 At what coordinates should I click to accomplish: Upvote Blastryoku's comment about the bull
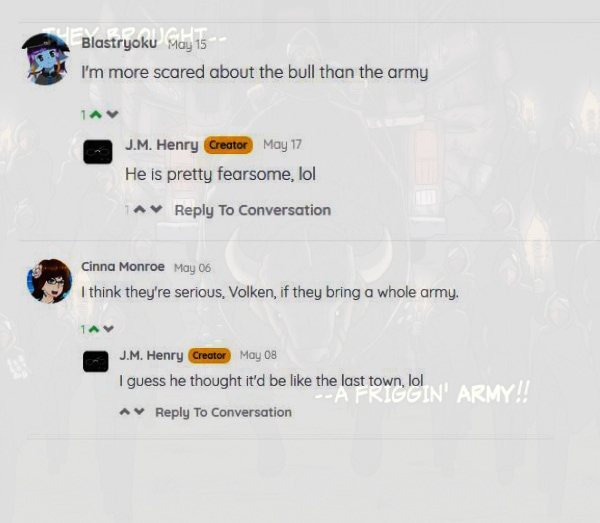pos(96,114)
